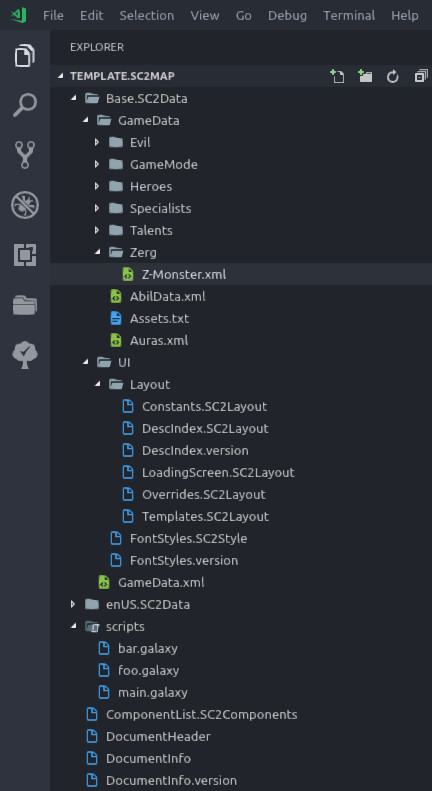This screenshot has height=791, width=432.
Task: Open the Extensions view icon
Action: [x=25, y=255]
